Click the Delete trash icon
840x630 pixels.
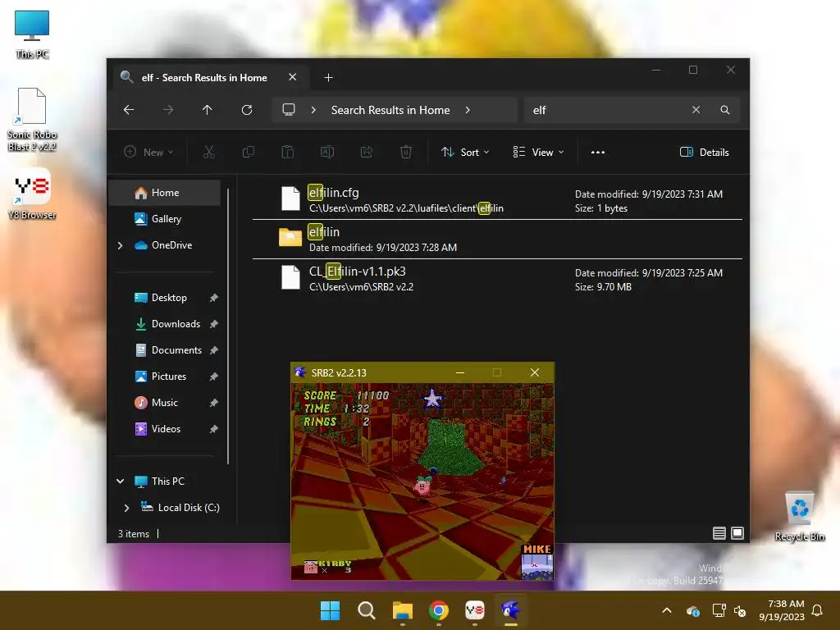click(406, 152)
